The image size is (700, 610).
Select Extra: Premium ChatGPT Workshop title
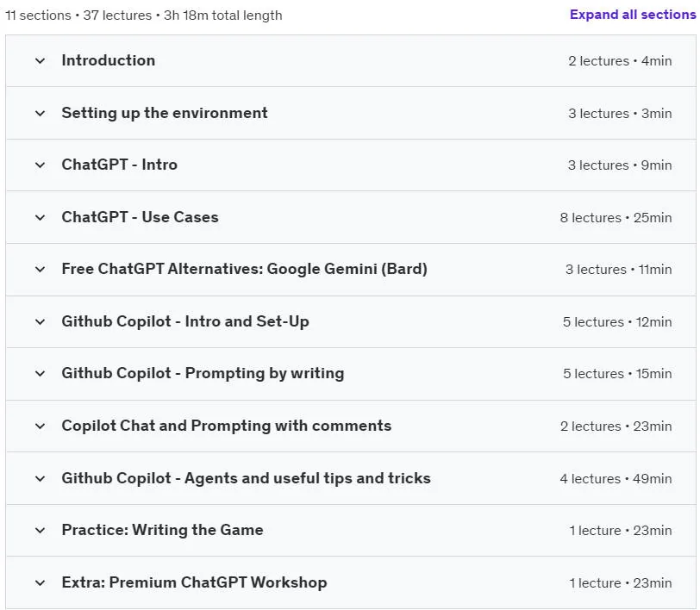click(194, 582)
